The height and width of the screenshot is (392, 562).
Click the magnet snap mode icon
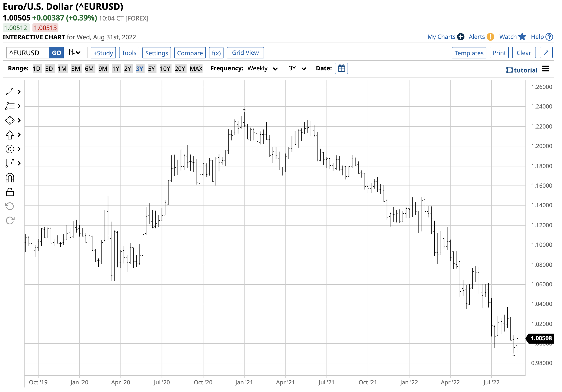pyautogui.click(x=10, y=178)
